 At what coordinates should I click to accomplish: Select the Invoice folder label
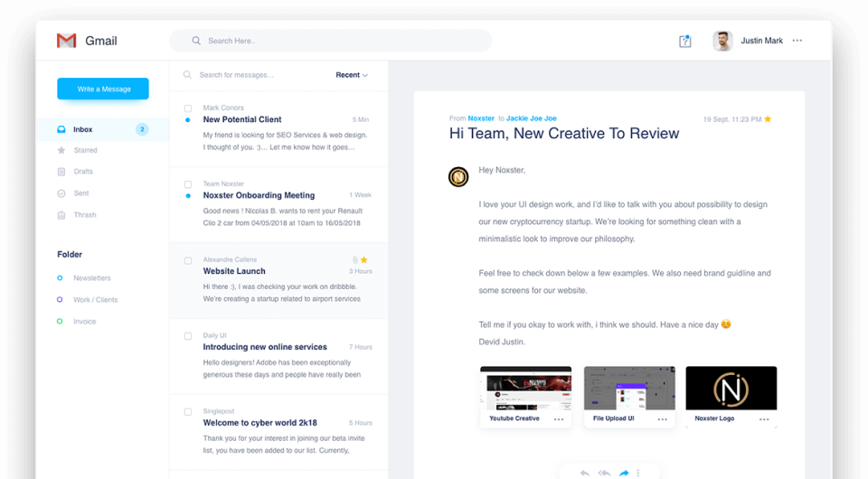85,322
